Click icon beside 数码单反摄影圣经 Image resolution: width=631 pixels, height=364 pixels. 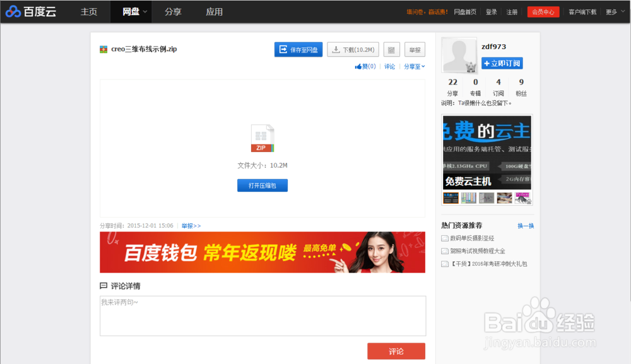445,238
